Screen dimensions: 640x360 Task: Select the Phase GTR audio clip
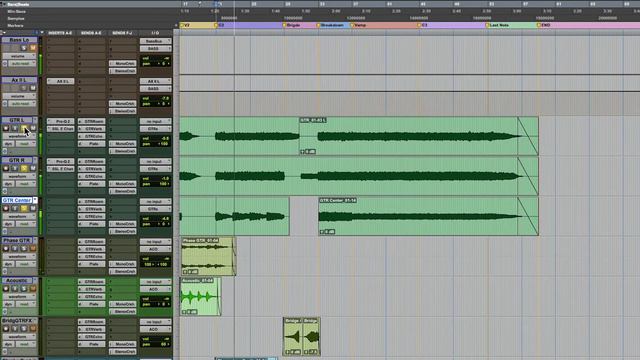coord(208,256)
